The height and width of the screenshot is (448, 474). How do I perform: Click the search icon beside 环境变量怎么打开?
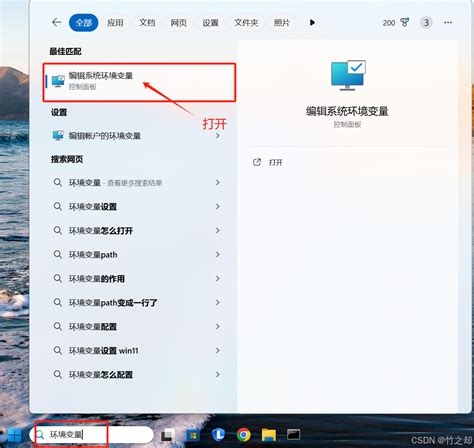coord(58,231)
